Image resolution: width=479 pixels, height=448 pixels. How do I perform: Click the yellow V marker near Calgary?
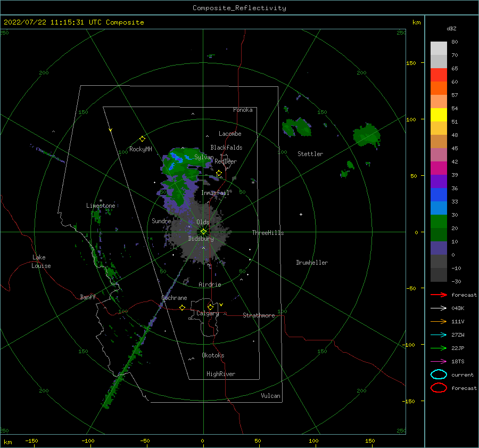[221, 305]
